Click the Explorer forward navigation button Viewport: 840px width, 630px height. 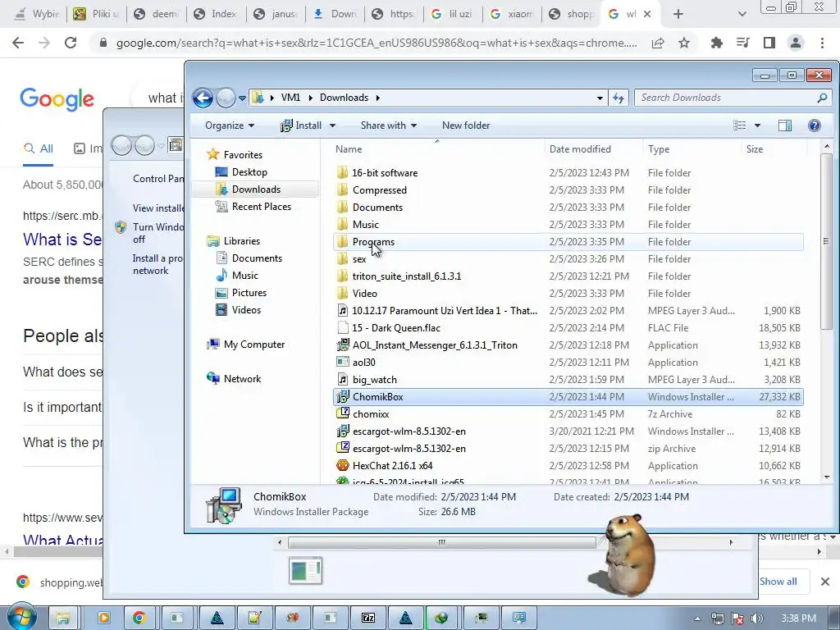click(226, 98)
